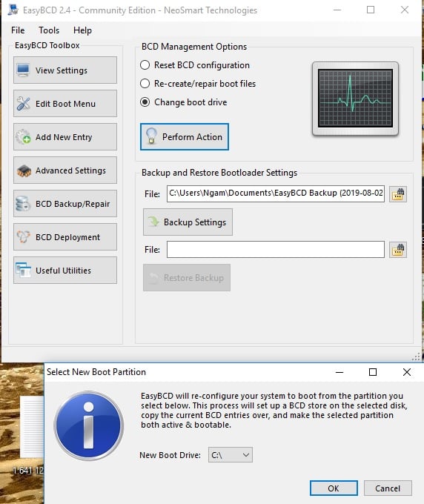
Task: Select Reset BCD configuration option
Action: coord(145,65)
